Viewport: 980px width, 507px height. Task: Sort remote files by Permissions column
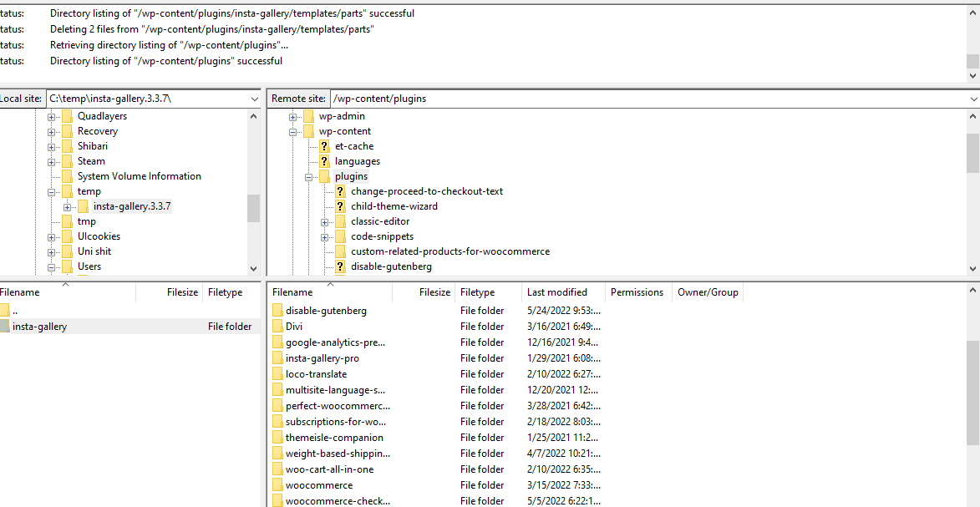coord(638,292)
